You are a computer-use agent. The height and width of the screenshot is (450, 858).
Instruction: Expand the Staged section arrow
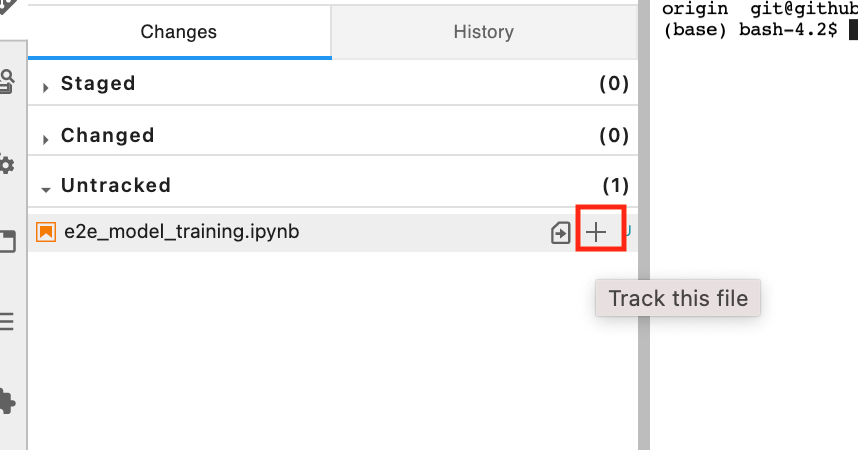click(x=45, y=87)
